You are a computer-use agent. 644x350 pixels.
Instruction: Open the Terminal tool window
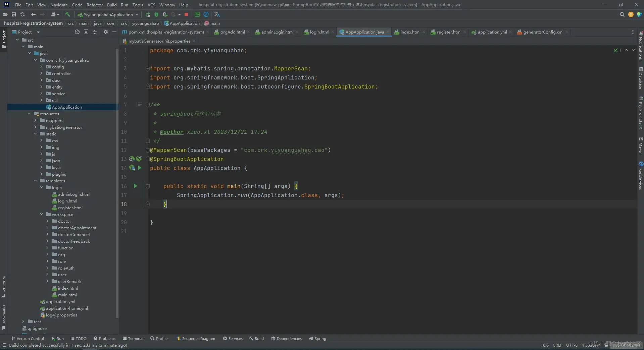tap(133, 338)
